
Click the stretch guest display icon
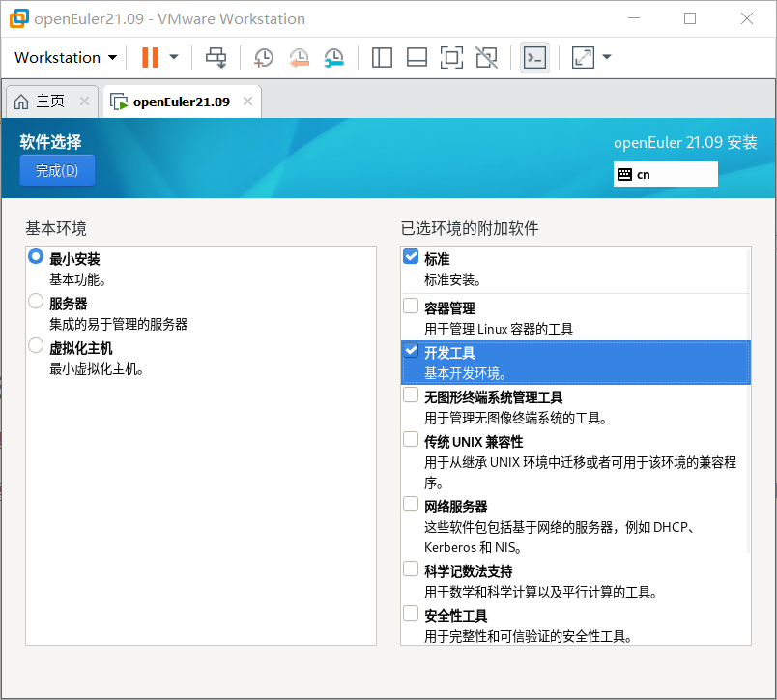[583, 57]
